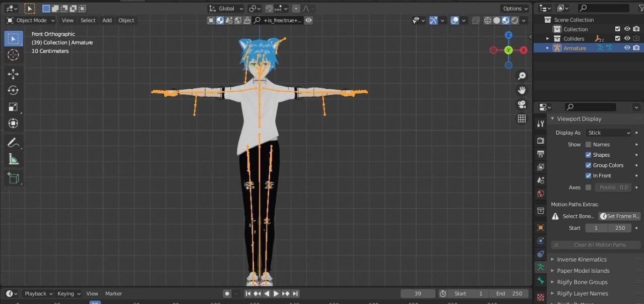
Task: Click the red X axis on navigation gizmo
Action: [524, 50]
